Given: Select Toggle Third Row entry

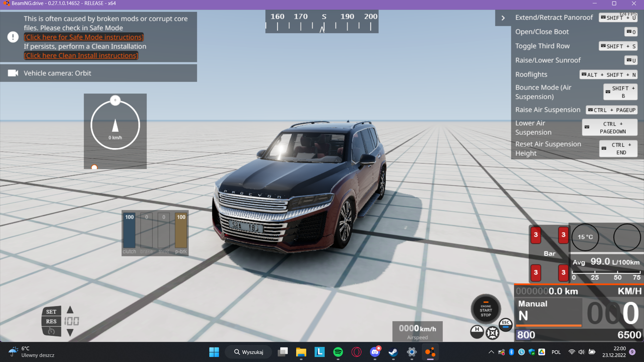Looking at the screenshot, I should point(576,46).
